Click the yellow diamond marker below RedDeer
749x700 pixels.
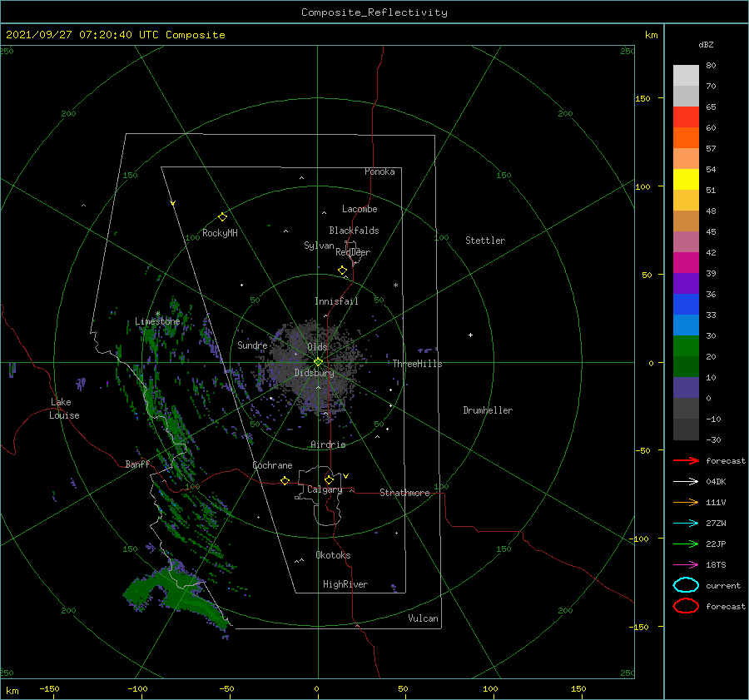[x=343, y=271]
